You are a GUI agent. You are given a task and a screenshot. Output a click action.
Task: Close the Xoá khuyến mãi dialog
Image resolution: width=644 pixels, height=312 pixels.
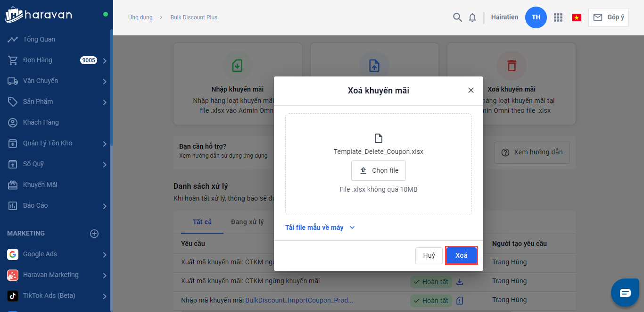pos(471,90)
